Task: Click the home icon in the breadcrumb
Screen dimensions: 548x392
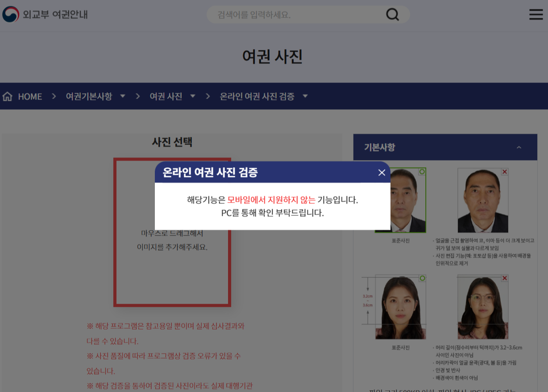Action: 7,96
